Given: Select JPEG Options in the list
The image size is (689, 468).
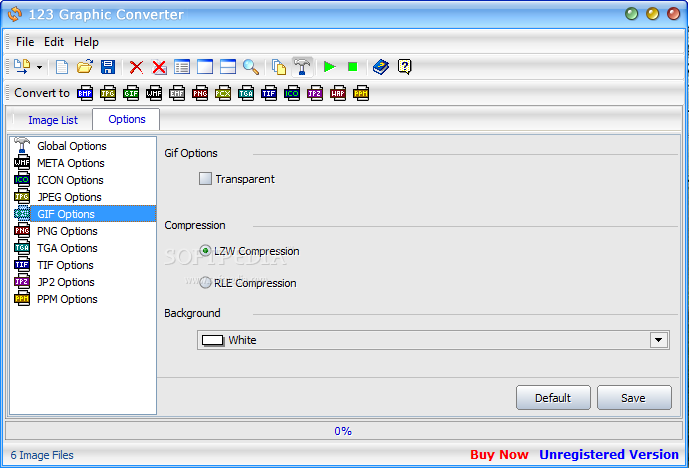Looking at the screenshot, I should [83, 197].
